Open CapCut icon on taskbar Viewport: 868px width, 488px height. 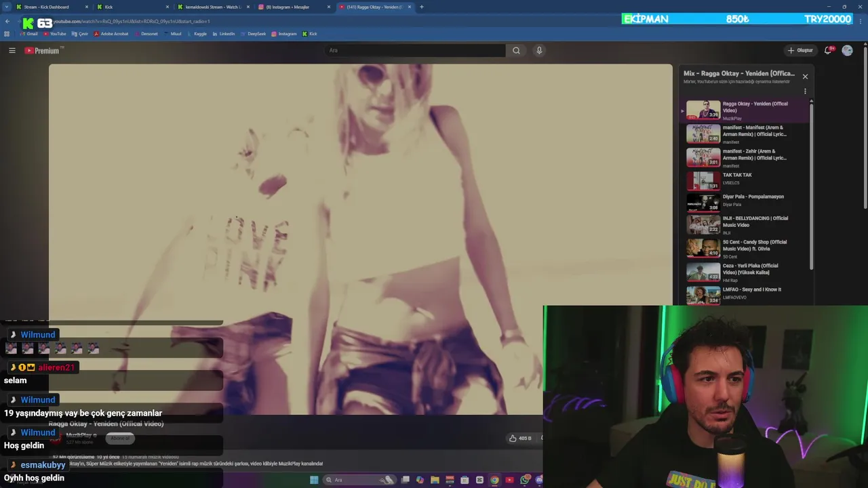pyautogui.click(x=479, y=480)
